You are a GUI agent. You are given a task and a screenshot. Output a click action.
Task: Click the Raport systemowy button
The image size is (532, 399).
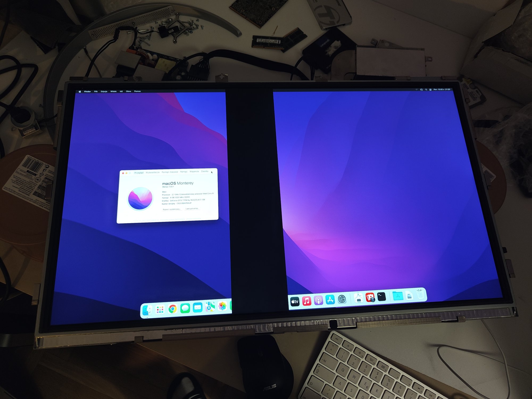point(172,209)
